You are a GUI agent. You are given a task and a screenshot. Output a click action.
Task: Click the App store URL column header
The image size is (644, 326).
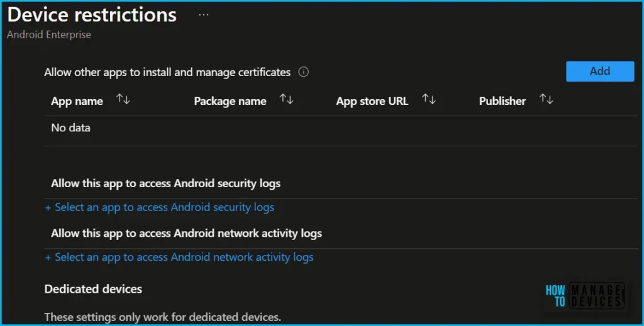click(x=372, y=101)
